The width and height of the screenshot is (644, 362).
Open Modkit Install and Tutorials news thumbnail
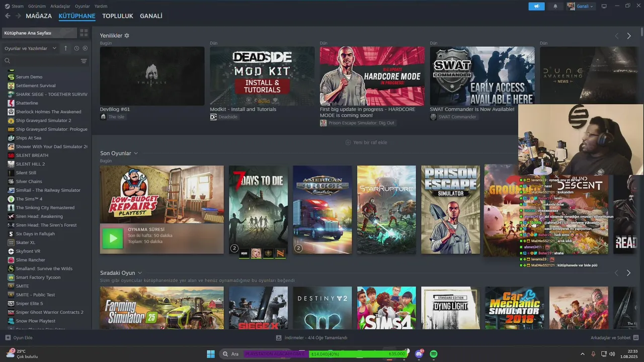[x=262, y=76]
